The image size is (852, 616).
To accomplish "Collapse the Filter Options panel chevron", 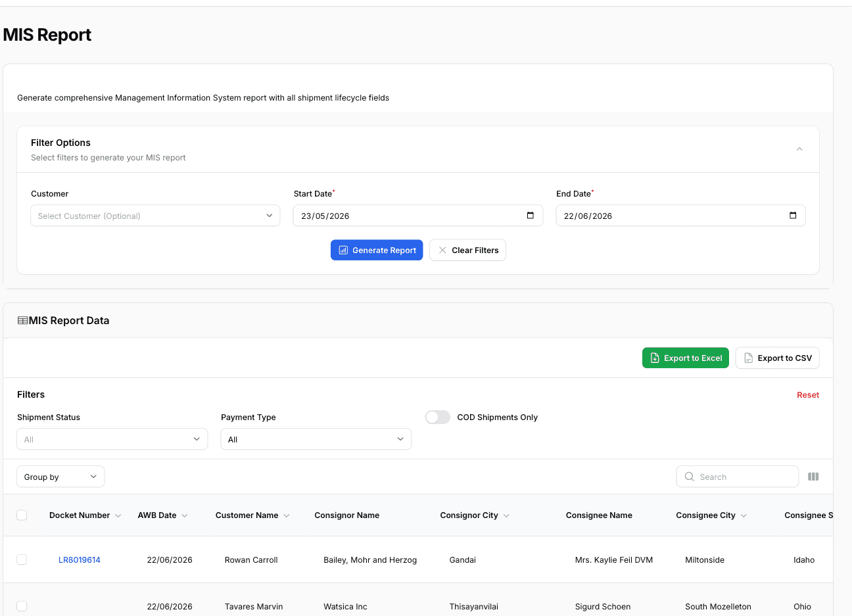I will click(x=799, y=149).
